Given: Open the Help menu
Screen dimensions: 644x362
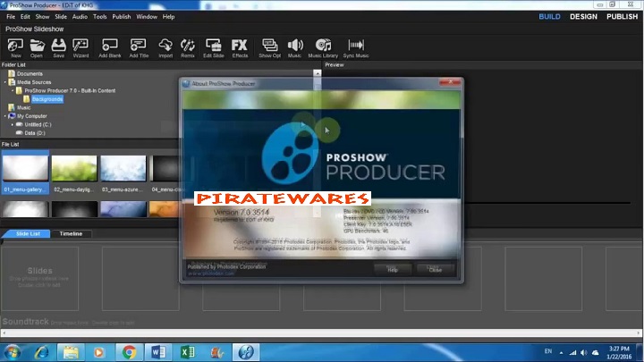Looking at the screenshot, I should pyautogui.click(x=168, y=17).
